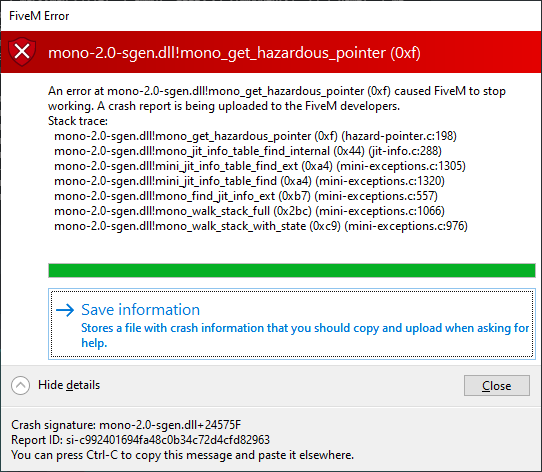Click the blue arrow beside Save information
Image resolution: width=542 pixels, height=472 pixels.
point(65,310)
